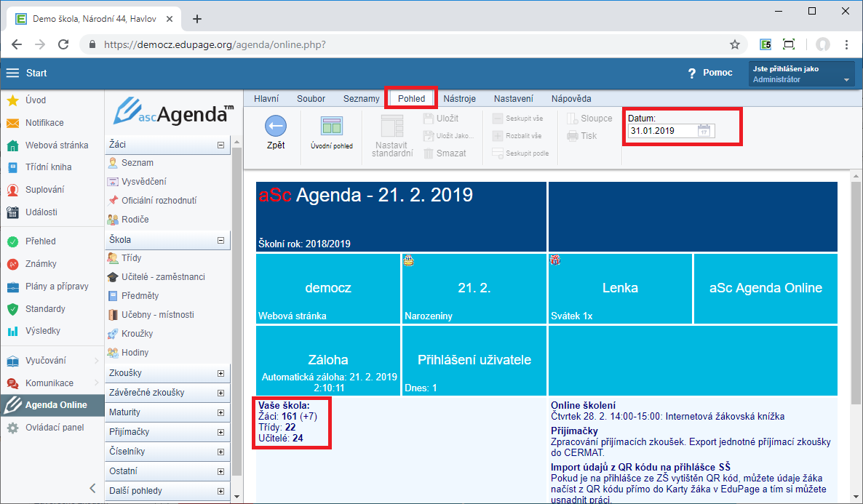Collapse the Žáci section
The width and height of the screenshot is (863, 504).
pos(220,145)
